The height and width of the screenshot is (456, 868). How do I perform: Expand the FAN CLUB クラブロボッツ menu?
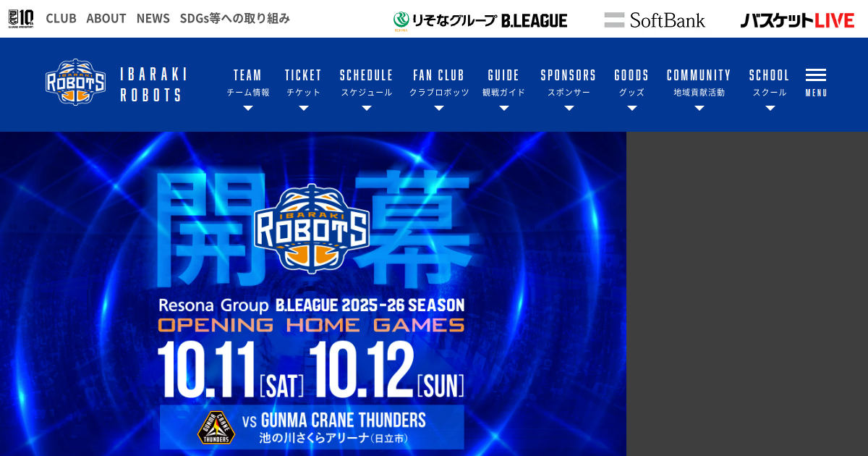(x=439, y=89)
